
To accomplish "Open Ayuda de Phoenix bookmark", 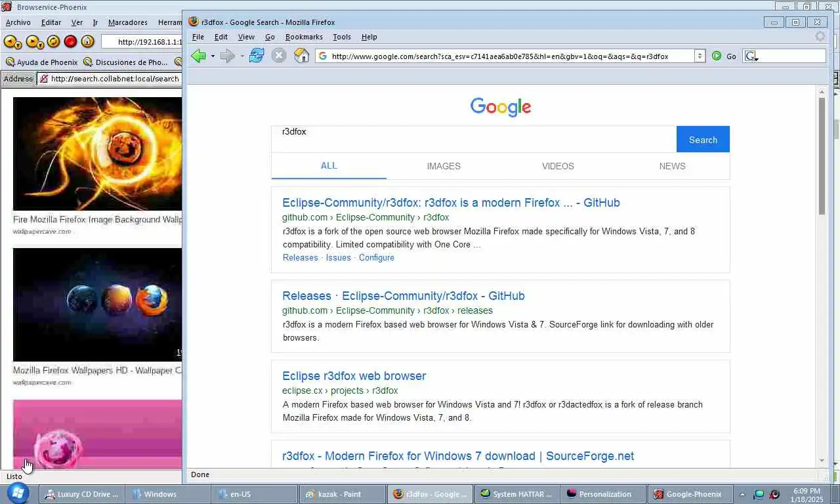I will 41,62.
